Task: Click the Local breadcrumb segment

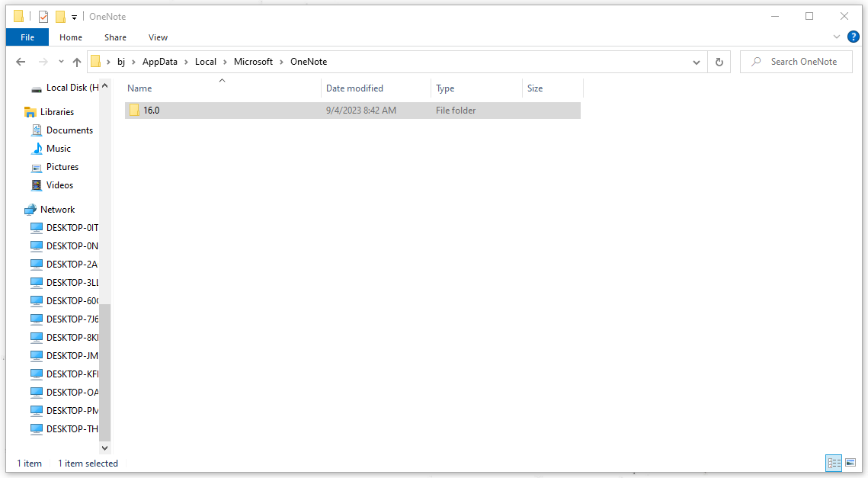Action: 205,62
